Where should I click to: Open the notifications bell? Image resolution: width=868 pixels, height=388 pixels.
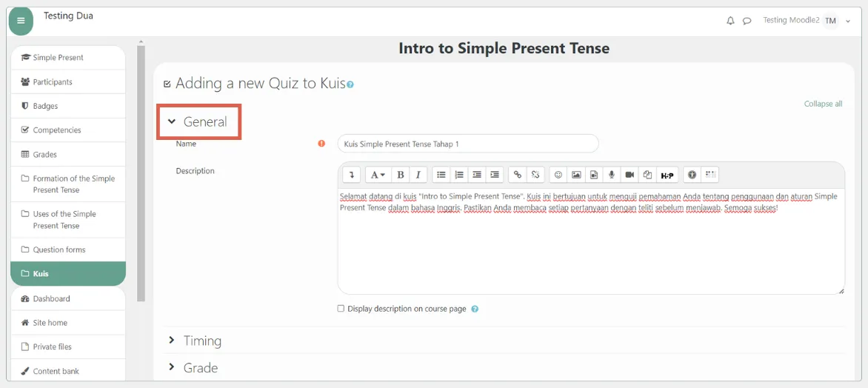click(x=731, y=21)
